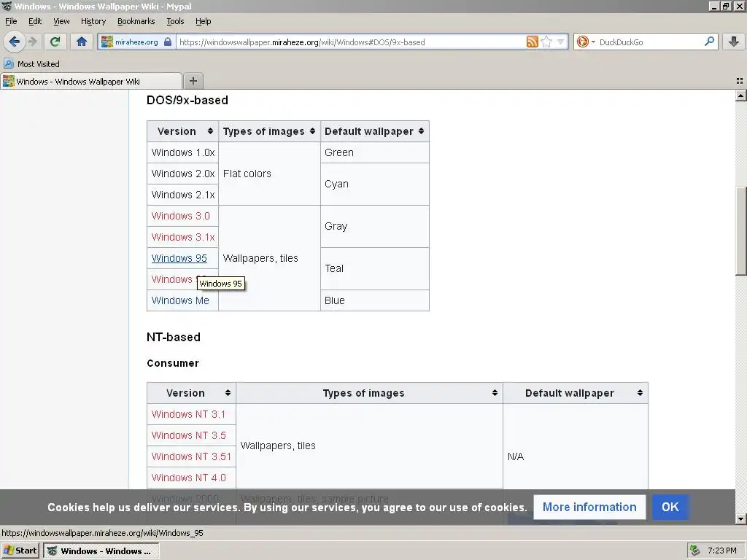Open the Windows NT 4.0 link

point(189,478)
